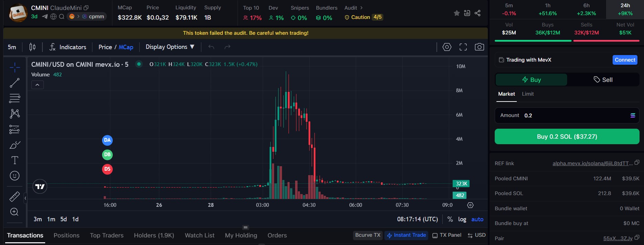Open the token website globe icon
Viewport: 644px width, 245px height.
(53, 17)
